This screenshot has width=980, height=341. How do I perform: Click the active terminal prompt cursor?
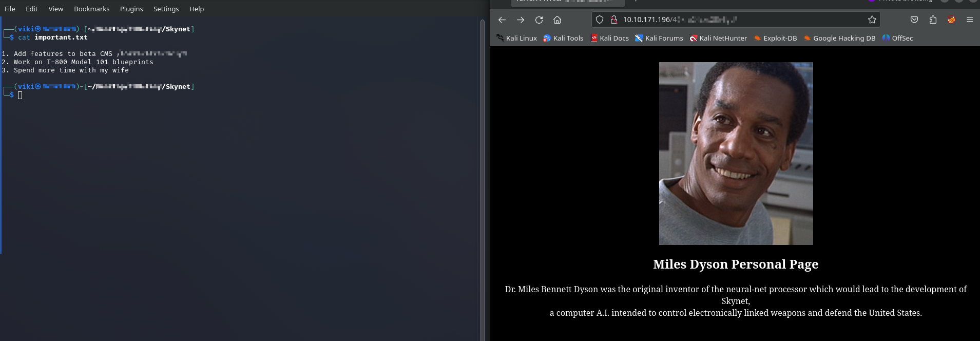click(20, 95)
